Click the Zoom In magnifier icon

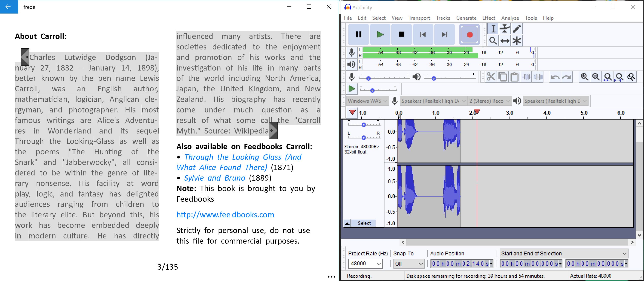[x=584, y=77]
